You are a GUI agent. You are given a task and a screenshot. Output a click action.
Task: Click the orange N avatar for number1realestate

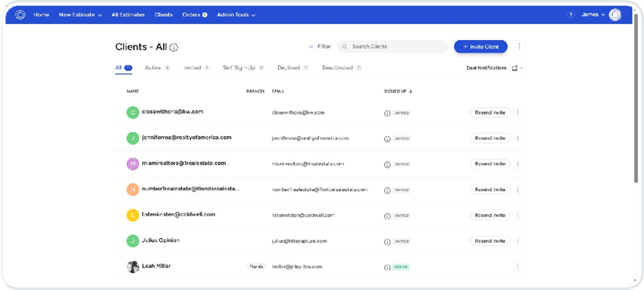133,190
